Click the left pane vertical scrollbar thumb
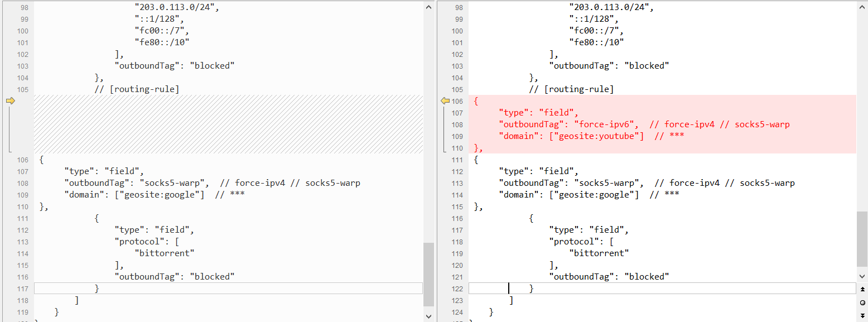This screenshot has width=868, height=322. (428, 273)
